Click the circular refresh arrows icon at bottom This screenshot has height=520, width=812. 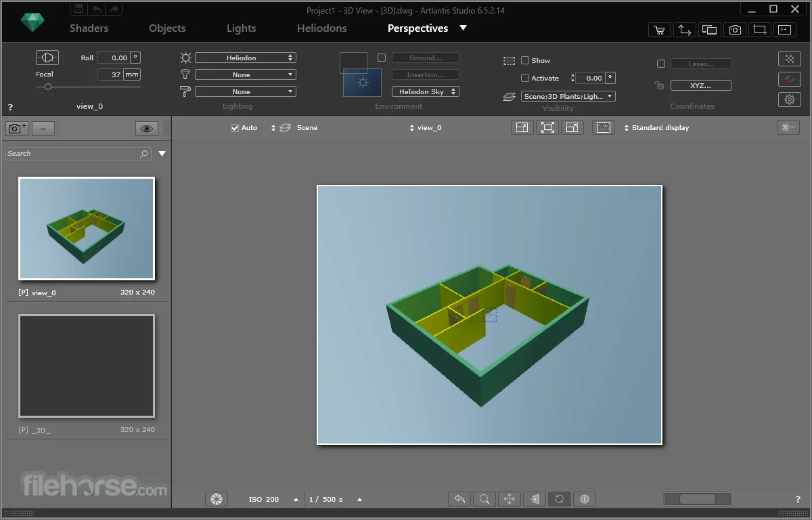tap(560, 499)
